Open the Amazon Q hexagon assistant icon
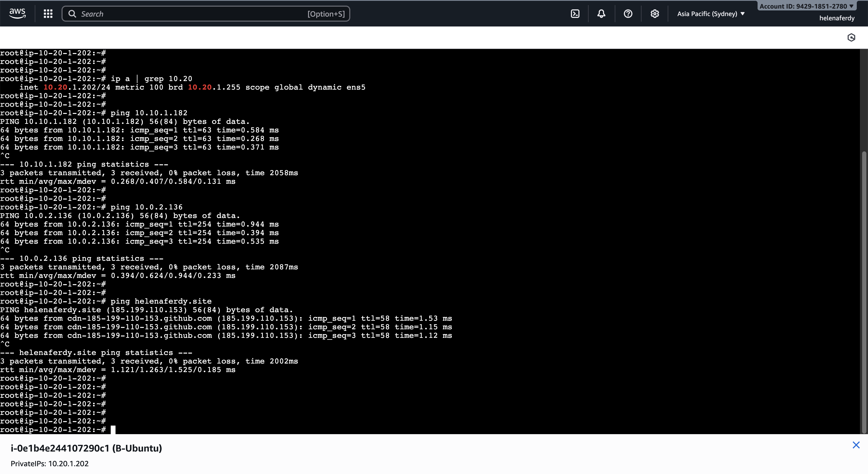 click(x=851, y=37)
